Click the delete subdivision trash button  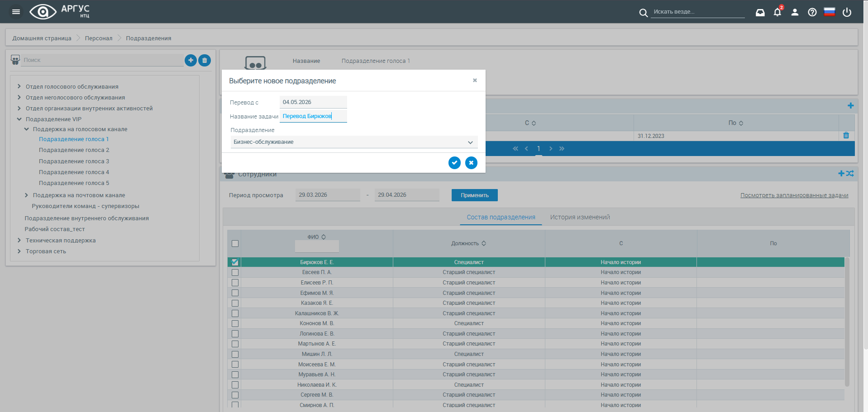coord(205,60)
